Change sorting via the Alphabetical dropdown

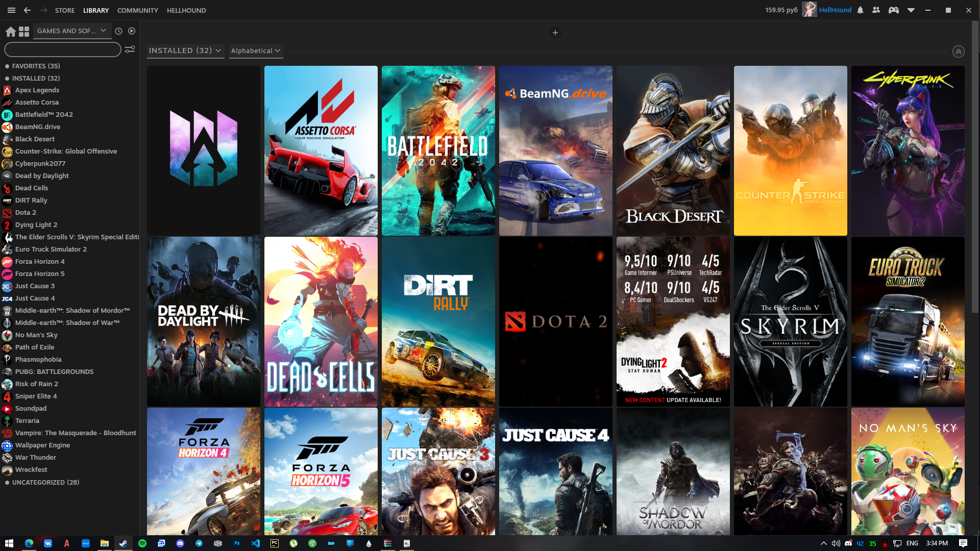(256, 51)
